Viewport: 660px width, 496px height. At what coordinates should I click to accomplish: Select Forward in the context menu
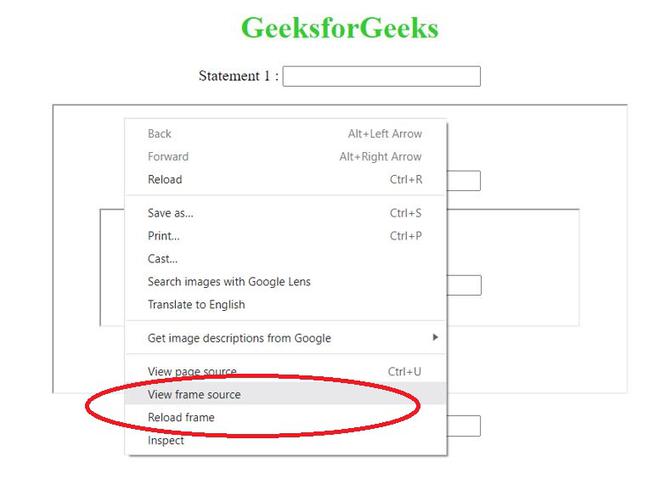tap(168, 157)
